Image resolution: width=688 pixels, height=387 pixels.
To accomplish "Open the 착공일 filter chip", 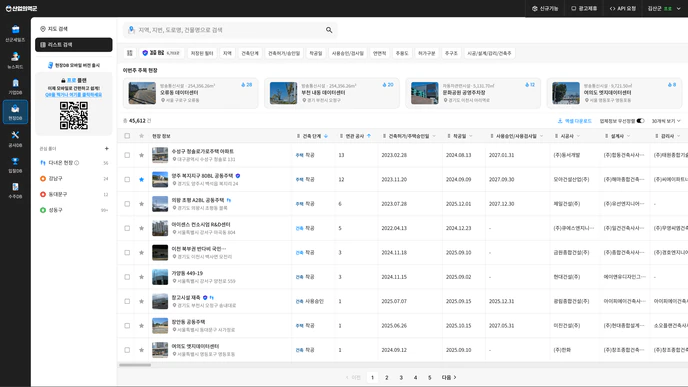I will tap(316, 53).
